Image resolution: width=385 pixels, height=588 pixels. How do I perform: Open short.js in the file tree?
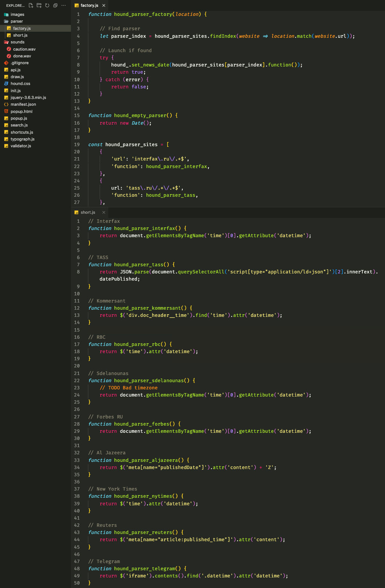[x=35, y=35]
